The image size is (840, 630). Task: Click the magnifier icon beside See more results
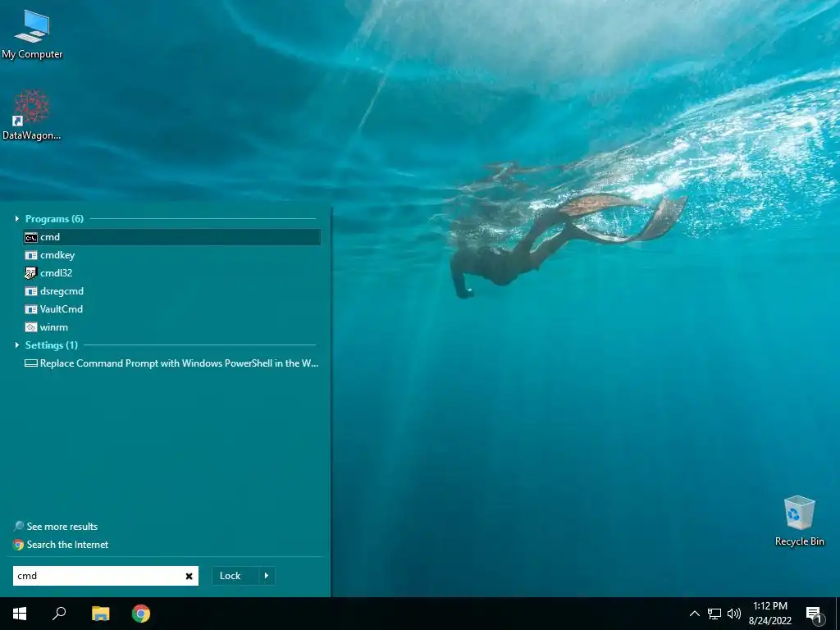coord(19,526)
